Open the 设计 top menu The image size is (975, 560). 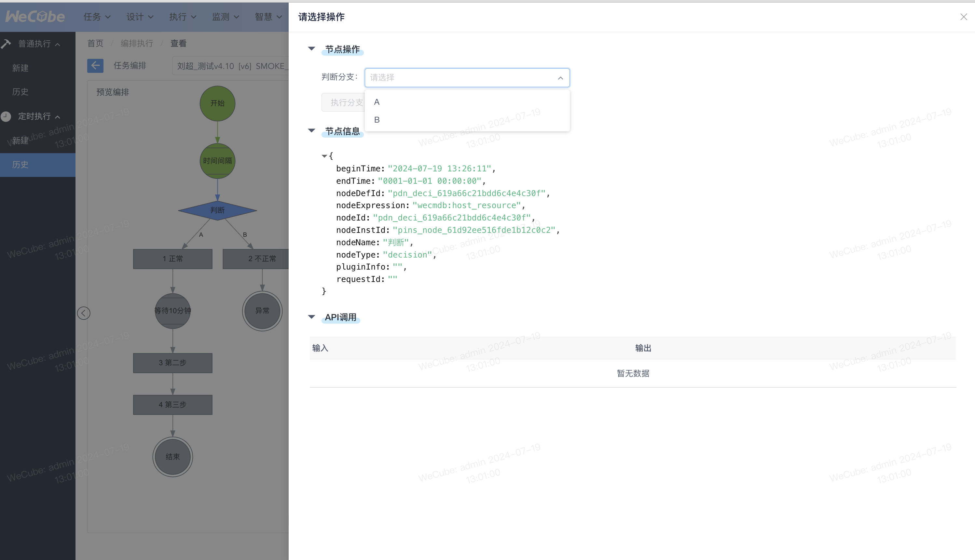140,17
